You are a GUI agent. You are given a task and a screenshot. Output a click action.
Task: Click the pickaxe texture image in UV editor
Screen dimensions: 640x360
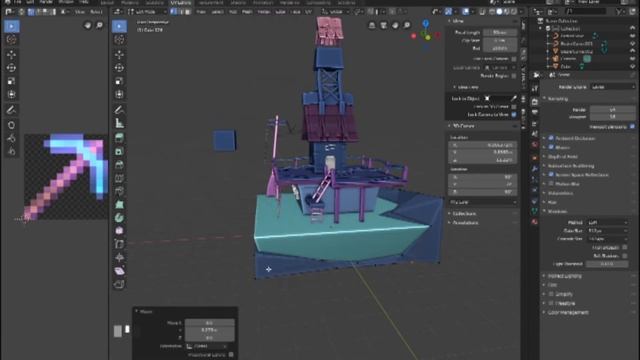(x=65, y=176)
